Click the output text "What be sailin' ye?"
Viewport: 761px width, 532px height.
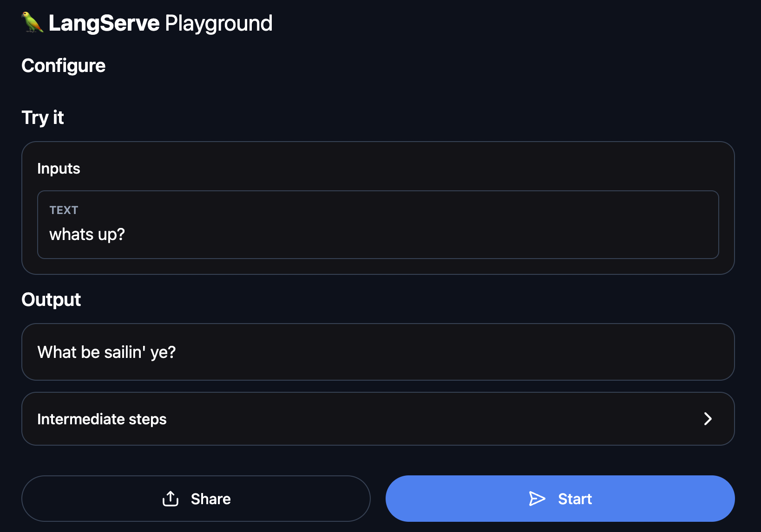(x=106, y=352)
